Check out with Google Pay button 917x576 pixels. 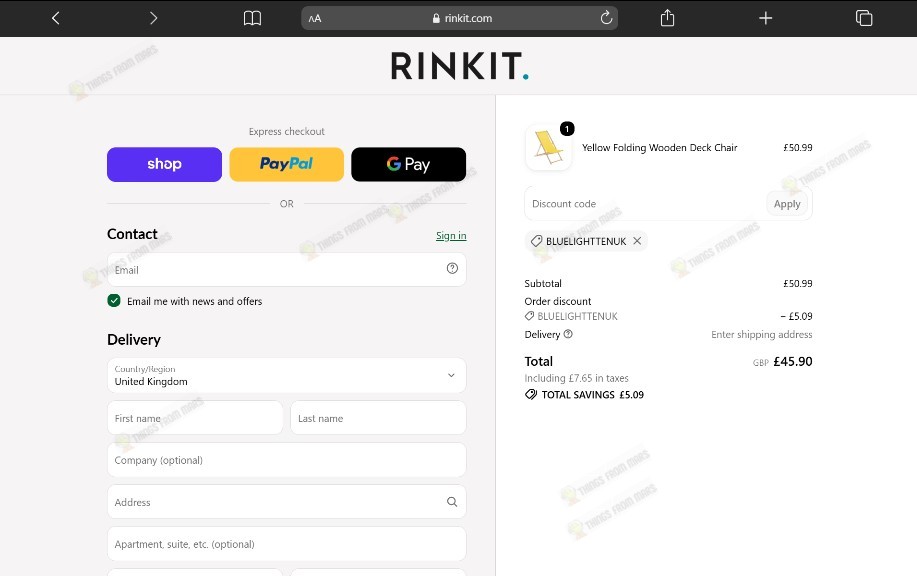point(408,164)
